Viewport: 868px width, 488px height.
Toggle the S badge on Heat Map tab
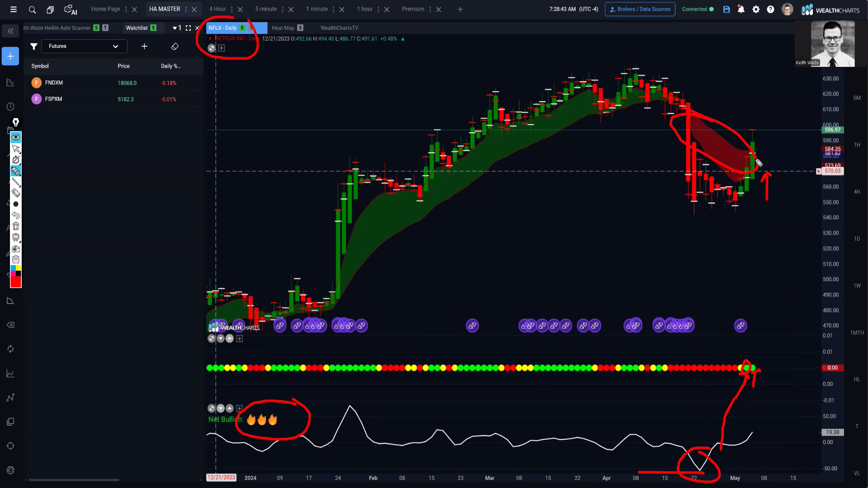[300, 28]
